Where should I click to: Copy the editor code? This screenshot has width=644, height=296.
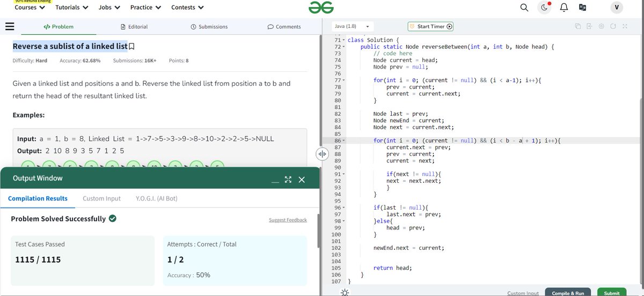point(578,26)
